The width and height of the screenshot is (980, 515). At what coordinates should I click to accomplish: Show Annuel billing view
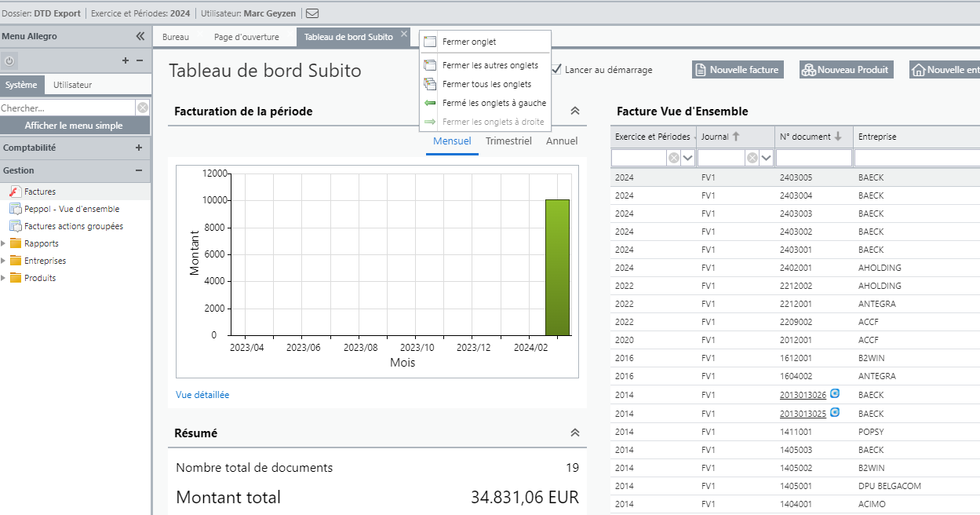click(x=562, y=141)
